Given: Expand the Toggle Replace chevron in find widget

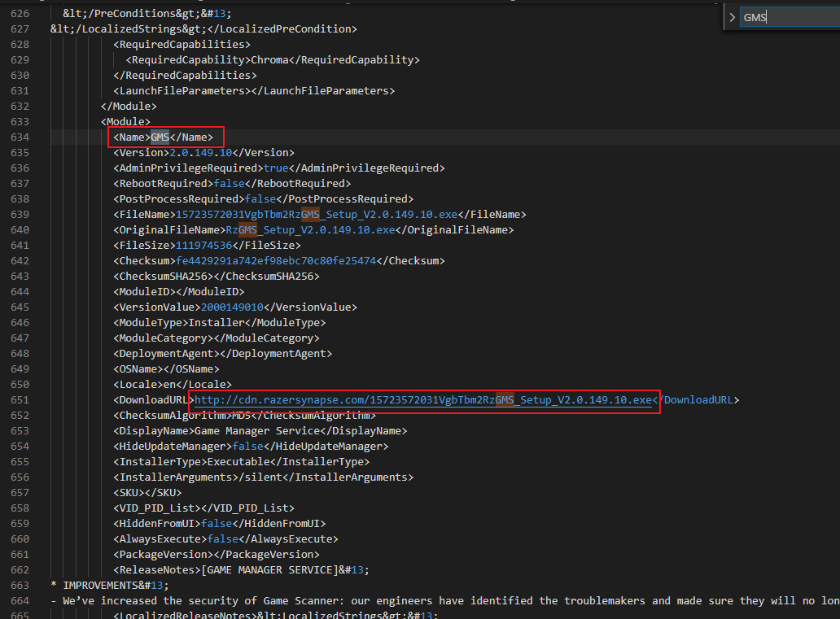Looking at the screenshot, I should 732,17.
